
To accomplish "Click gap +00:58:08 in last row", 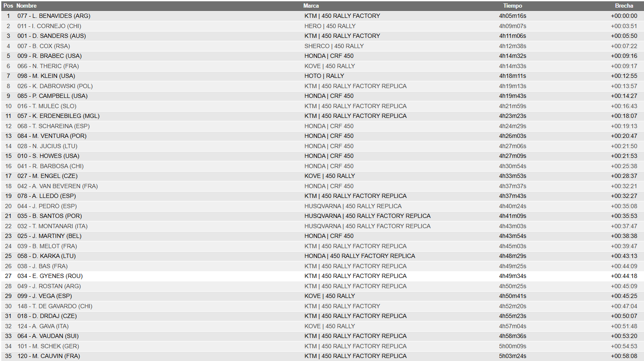I will coord(624,356).
